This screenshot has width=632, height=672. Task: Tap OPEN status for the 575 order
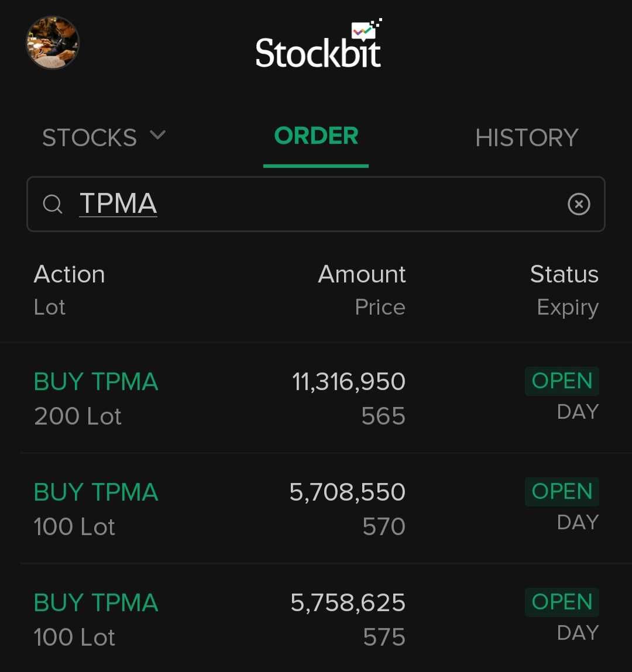(562, 602)
